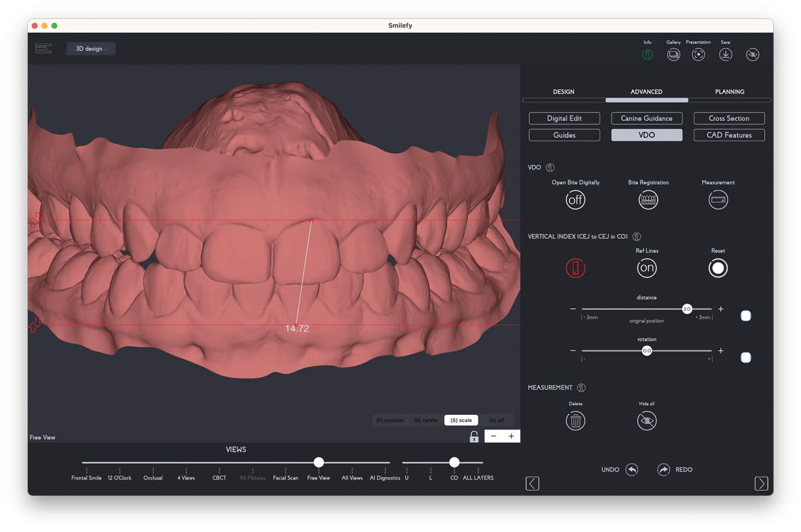The height and width of the screenshot is (532, 801).
Task: Open the VDO Measurement ruler tool
Action: (x=718, y=200)
